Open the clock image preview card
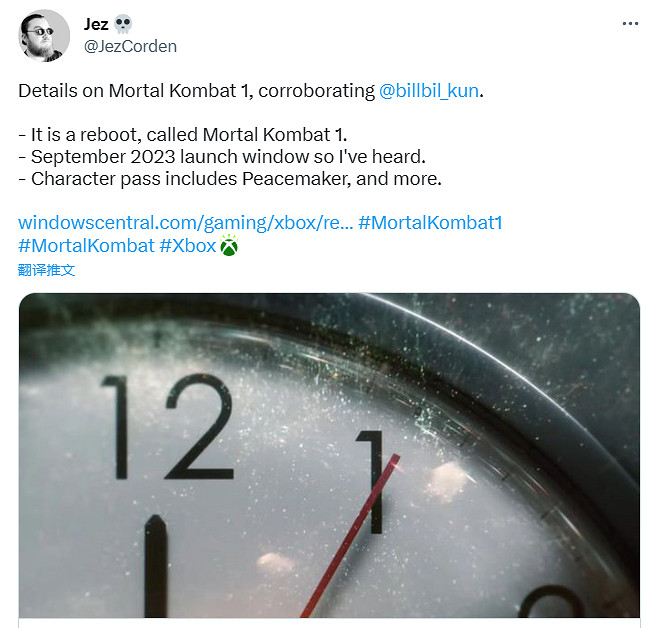Screen dimensions: 647x628 [x=329, y=456]
